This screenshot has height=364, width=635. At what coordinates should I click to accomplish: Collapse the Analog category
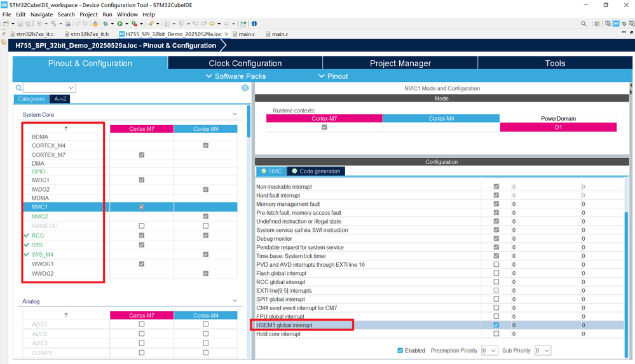pos(235,300)
